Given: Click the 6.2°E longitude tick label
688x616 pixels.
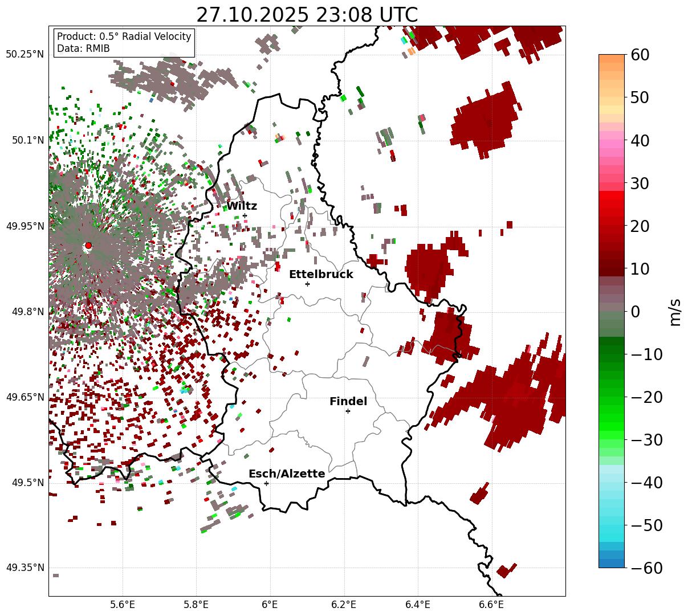Looking at the screenshot, I should click(344, 604).
